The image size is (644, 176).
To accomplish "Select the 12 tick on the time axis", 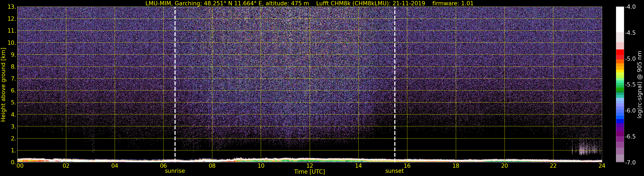I will click(310, 166).
